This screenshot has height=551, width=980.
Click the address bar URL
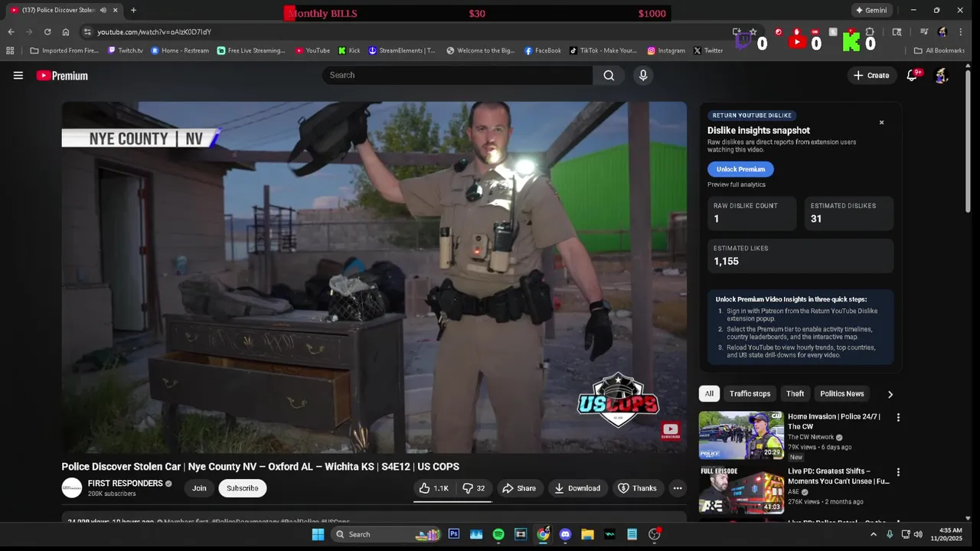pyautogui.click(x=154, y=32)
